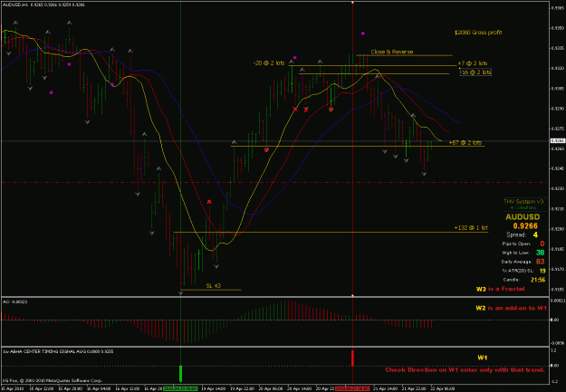Click the current price tag on the price axis

[x=557, y=140]
